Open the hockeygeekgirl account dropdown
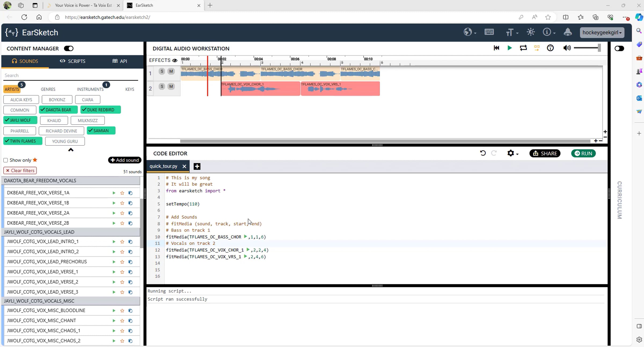Viewport: 644px width, 347px height. click(x=602, y=32)
